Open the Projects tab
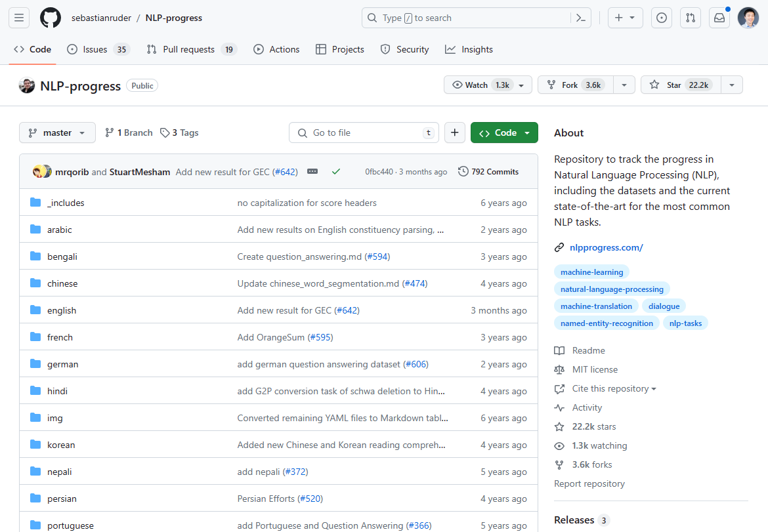Image resolution: width=768 pixels, height=532 pixels. coord(341,49)
